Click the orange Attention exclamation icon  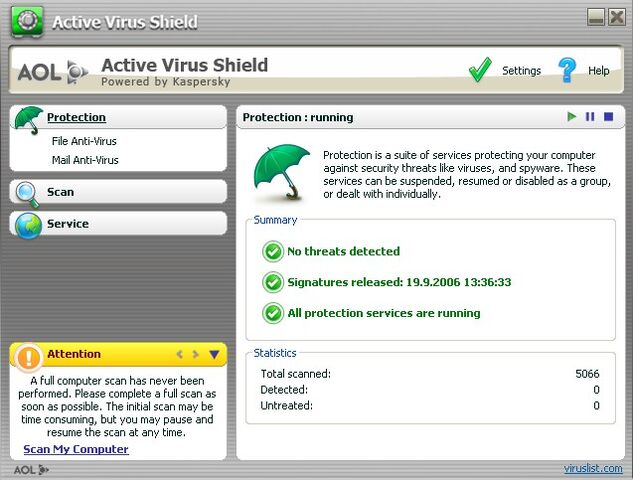coord(28,357)
